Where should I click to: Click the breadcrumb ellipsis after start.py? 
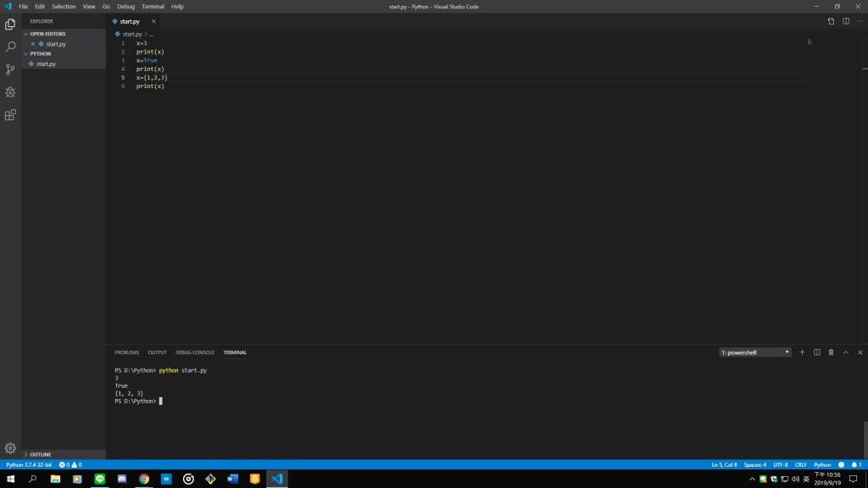[151, 34]
